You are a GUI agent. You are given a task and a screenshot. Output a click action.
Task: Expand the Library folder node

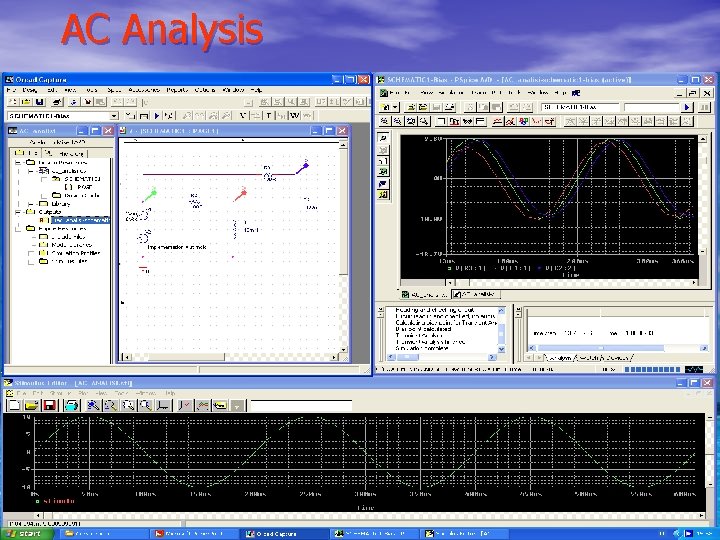tap(30, 203)
